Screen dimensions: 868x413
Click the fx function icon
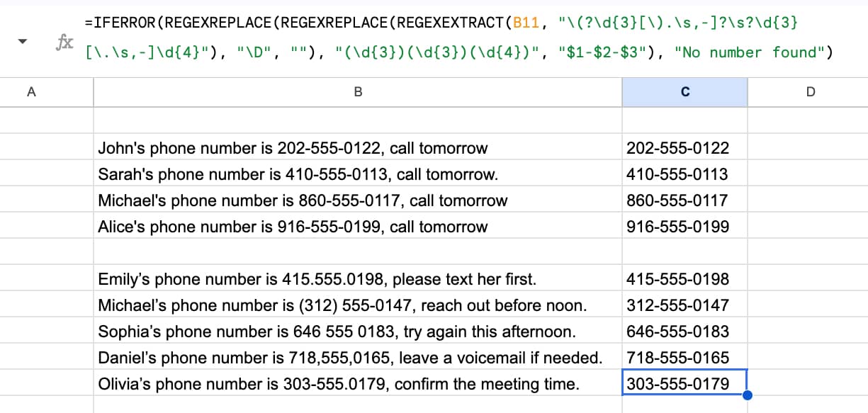click(x=62, y=41)
